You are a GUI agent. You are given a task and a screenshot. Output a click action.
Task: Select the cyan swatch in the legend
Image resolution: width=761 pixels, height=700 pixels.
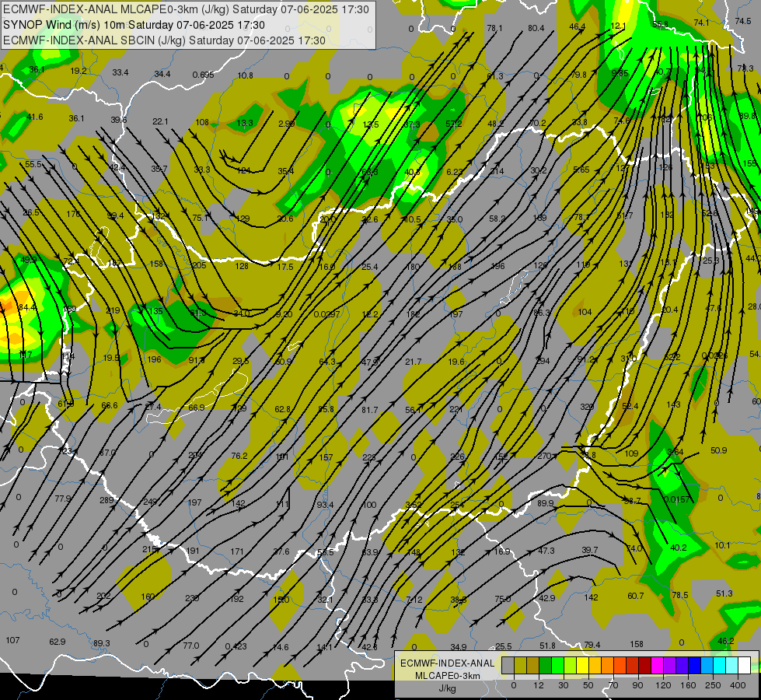[719, 666]
